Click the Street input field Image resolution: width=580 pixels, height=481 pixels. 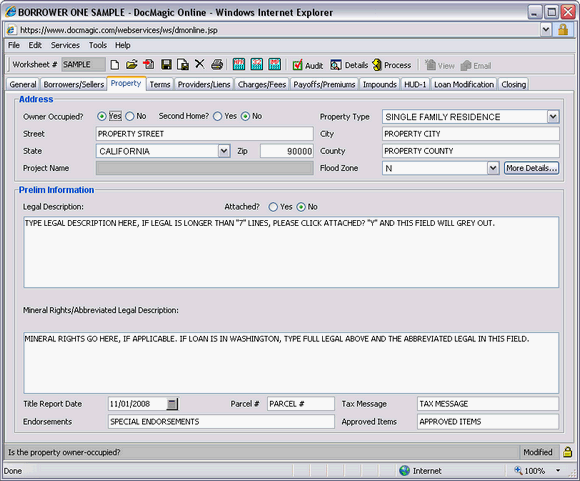(205, 134)
